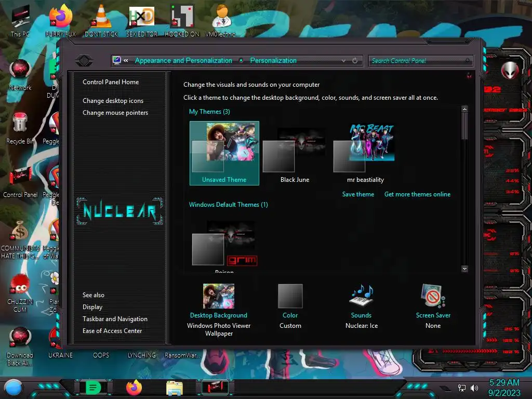Click Windows Default Themes (1) heading
532x399 pixels.
point(229,205)
